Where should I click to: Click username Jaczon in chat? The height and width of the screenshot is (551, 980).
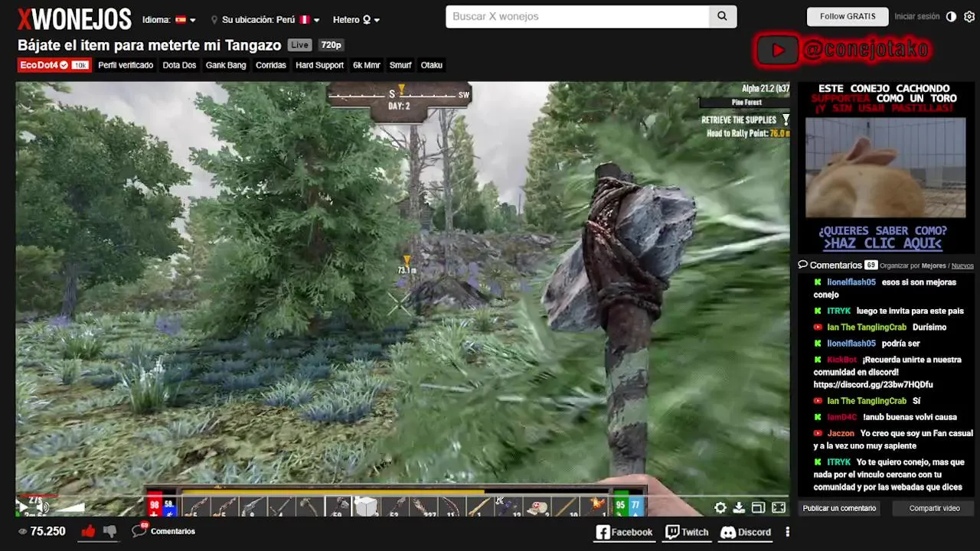click(x=841, y=433)
